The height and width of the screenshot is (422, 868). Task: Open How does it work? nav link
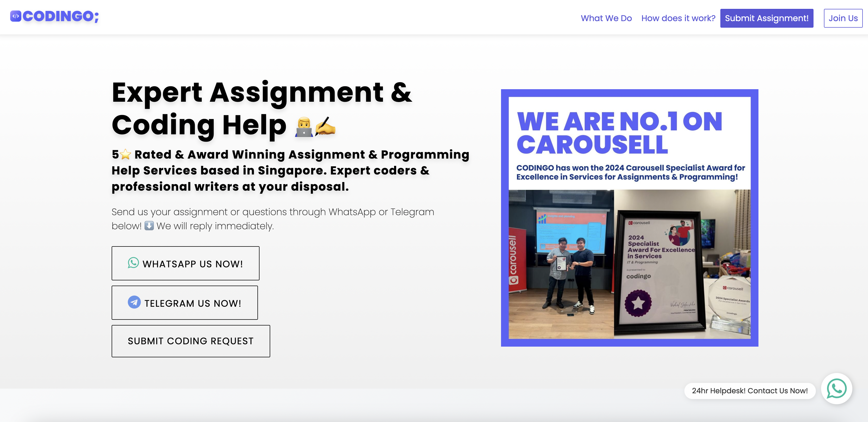678,18
